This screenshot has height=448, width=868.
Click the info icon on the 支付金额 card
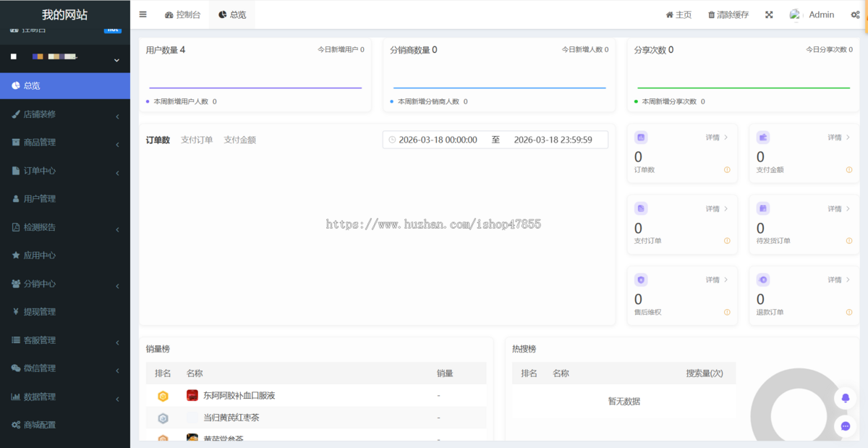pos(849,170)
